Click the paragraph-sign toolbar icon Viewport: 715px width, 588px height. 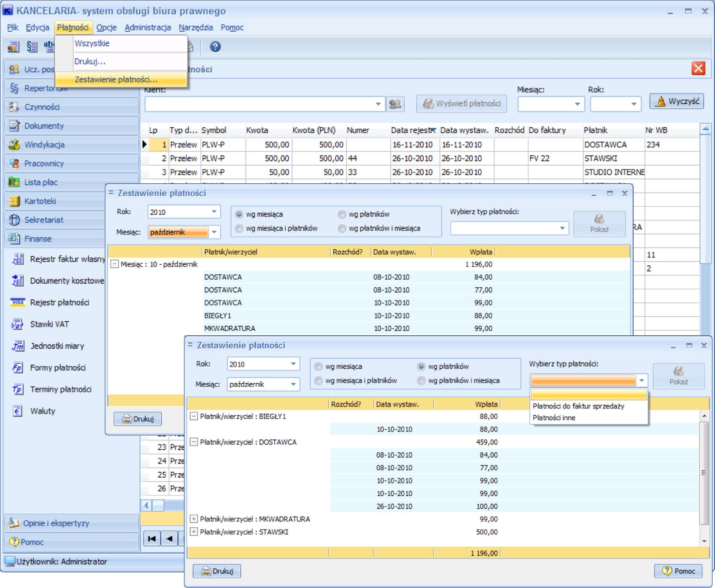32,47
